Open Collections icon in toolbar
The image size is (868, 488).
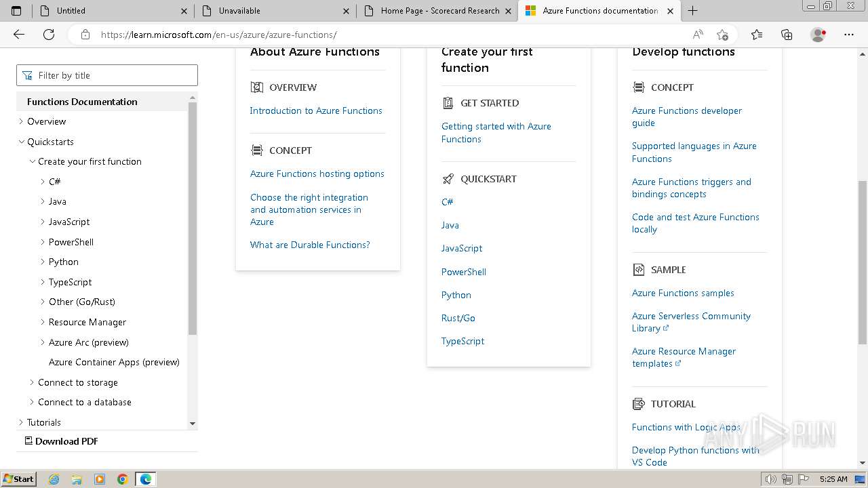[787, 35]
